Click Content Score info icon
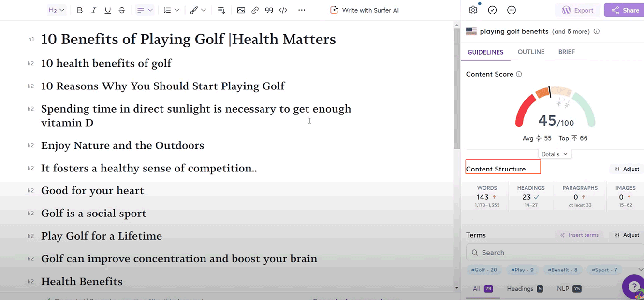Screen dimensions: 644x300 [519, 74]
